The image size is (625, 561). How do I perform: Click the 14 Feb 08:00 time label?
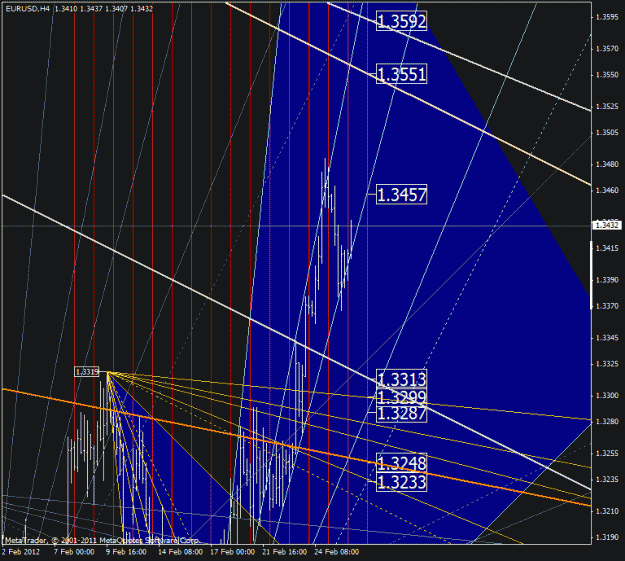tap(180, 552)
